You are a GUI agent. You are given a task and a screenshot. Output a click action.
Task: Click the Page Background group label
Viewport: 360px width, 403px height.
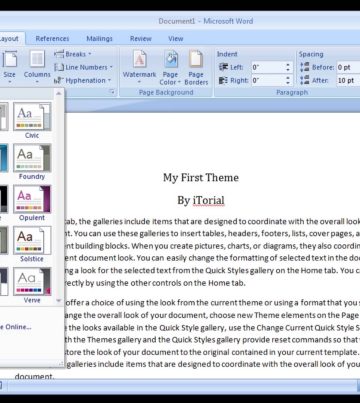166,92
